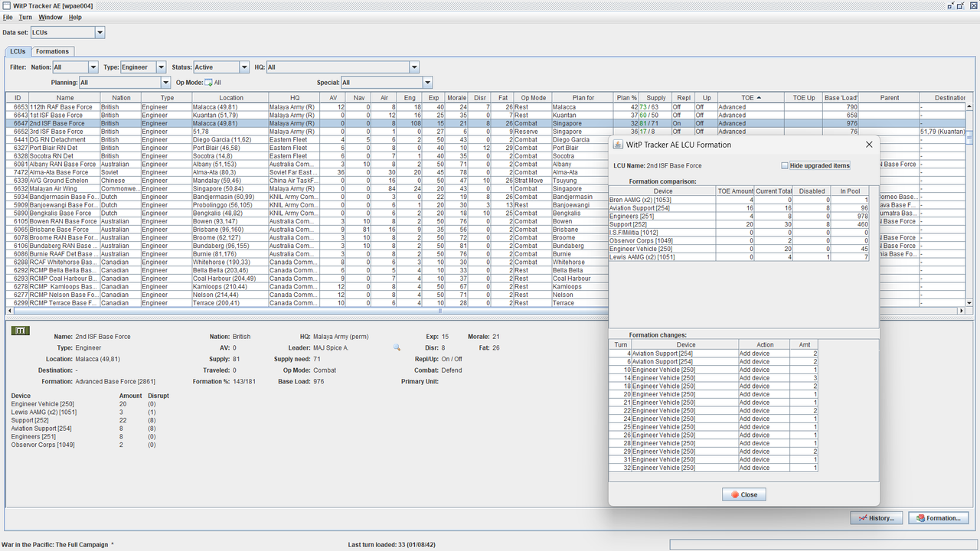Screen dimensions: 980x551
Task: Click Bren AAMG (x2) [1053] comparison row
Action: [x=739, y=199]
